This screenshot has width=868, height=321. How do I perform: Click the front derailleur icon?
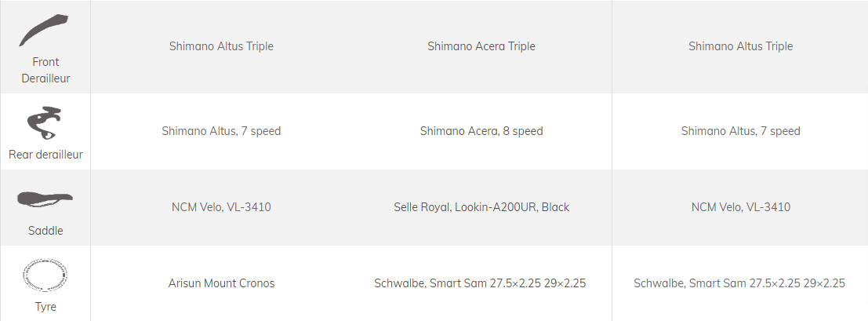pyautogui.click(x=44, y=31)
